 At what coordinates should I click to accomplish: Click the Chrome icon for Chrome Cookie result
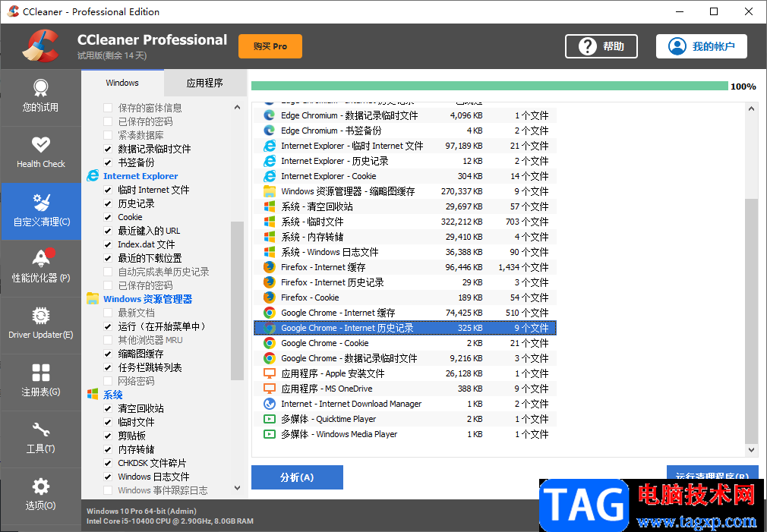[269, 343]
